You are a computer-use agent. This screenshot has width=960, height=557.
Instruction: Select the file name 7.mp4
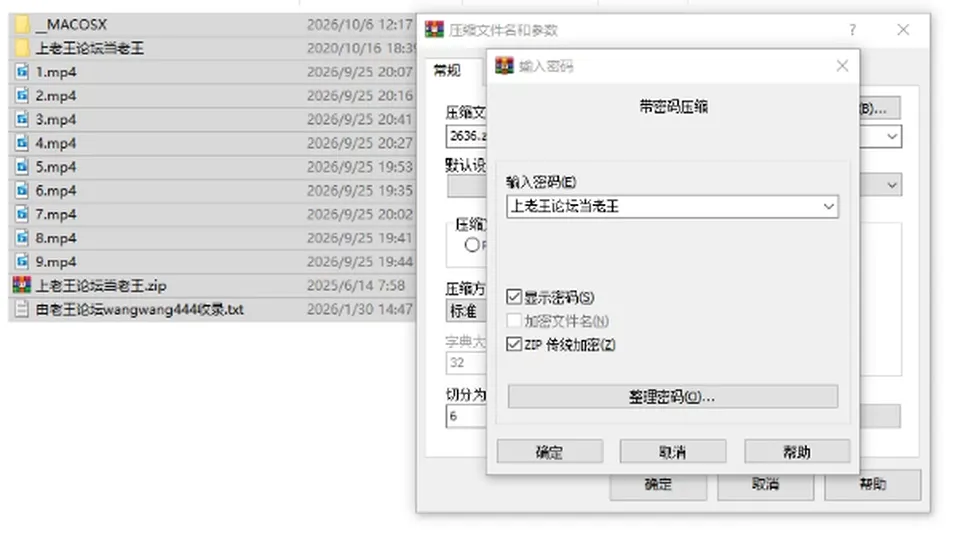[56, 215]
